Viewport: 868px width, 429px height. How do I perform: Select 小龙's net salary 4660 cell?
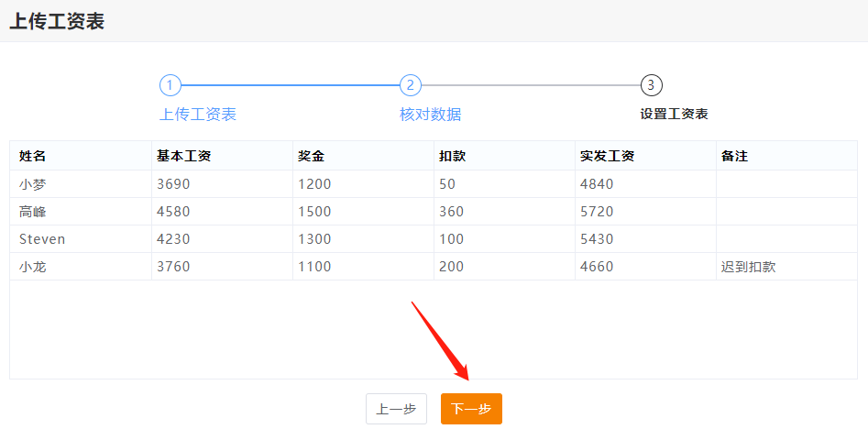point(597,267)
